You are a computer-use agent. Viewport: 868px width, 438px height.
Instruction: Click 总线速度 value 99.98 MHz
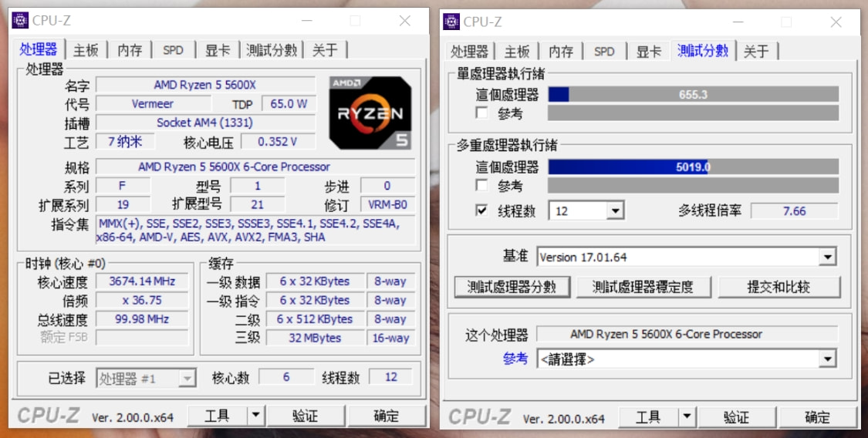142,319
